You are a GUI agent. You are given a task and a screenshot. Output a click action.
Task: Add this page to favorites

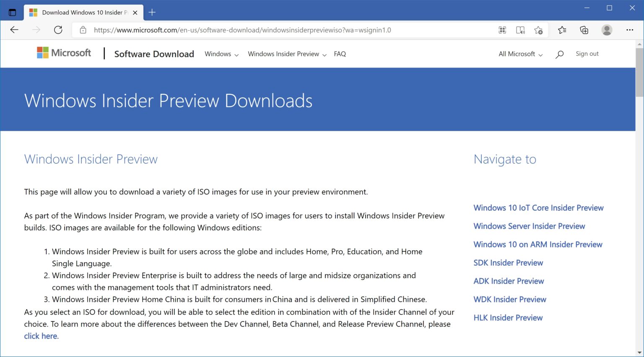pos(539,30)
